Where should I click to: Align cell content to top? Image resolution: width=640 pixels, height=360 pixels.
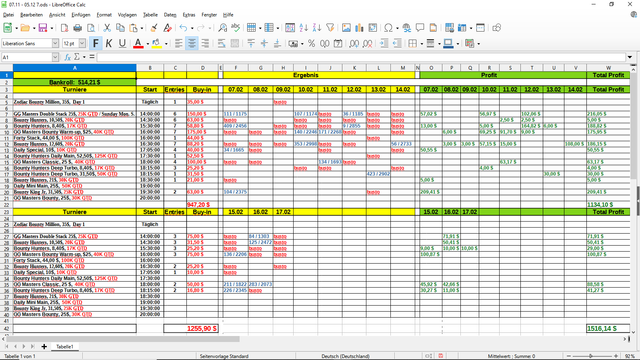point(251,43)
